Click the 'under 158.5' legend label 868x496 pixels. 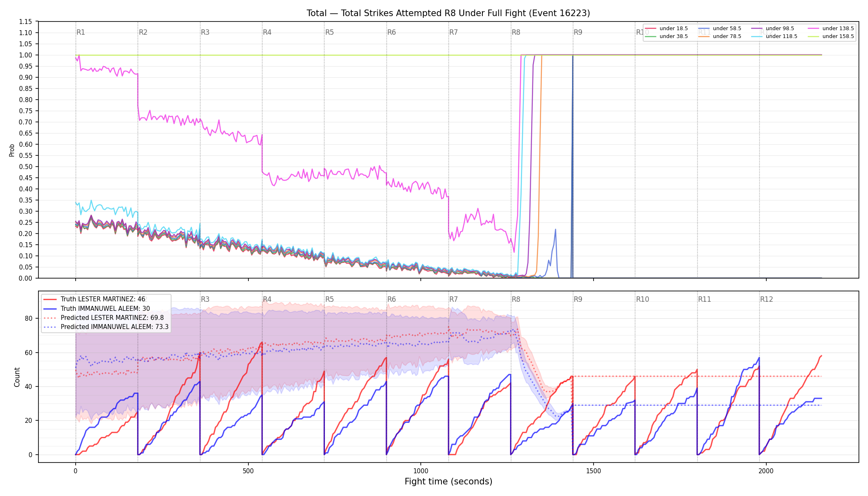click(x=838, y=36)
